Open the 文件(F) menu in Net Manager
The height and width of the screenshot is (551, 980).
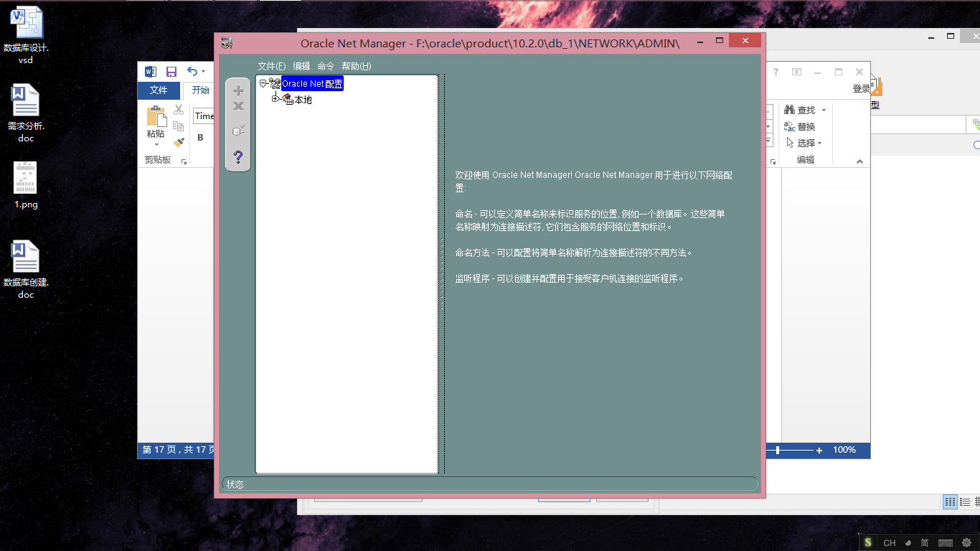tap(272, 66)
